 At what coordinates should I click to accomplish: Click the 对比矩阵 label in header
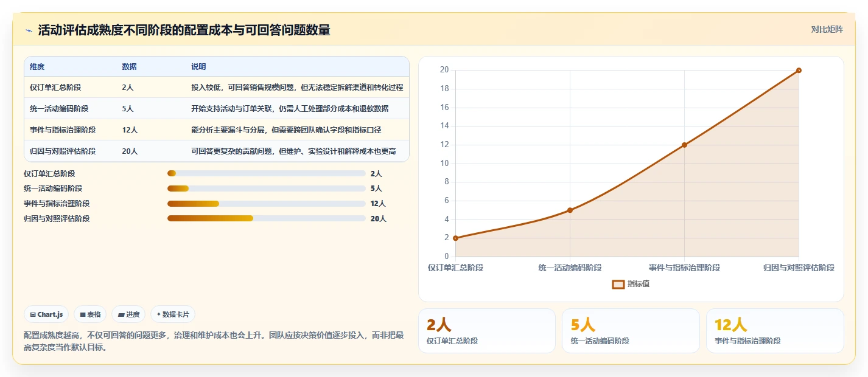point(827,30)
